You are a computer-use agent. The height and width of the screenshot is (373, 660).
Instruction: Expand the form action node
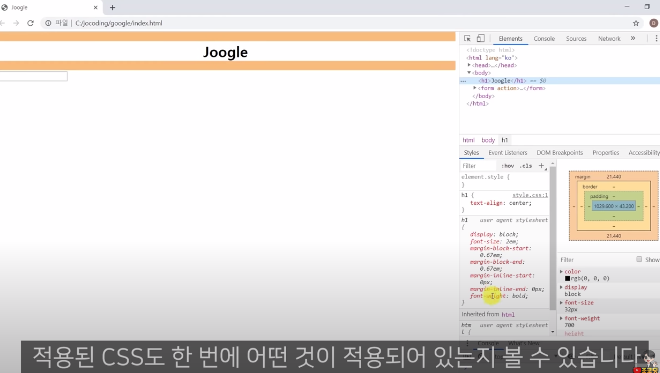[475, 88]
